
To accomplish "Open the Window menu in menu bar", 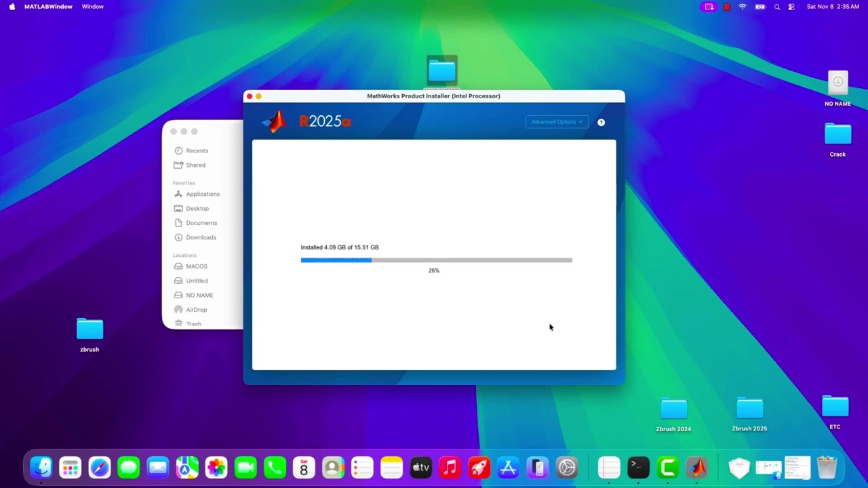I will (x=93, y=7).
